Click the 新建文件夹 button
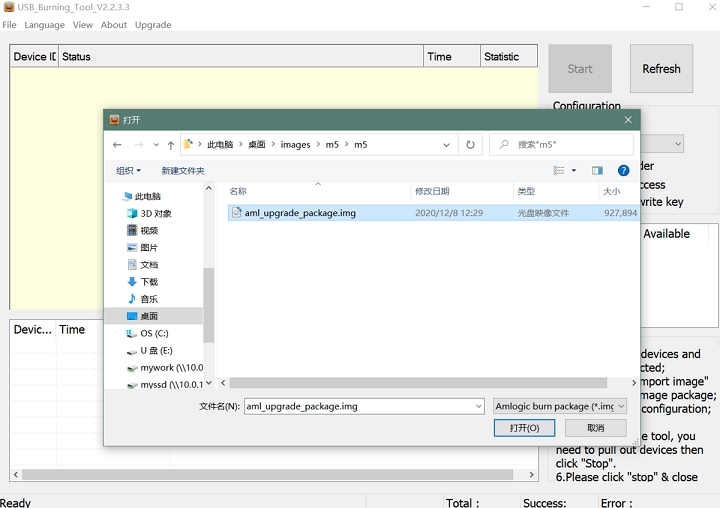This screenshot has width=720, height=508. coord(183,171)
